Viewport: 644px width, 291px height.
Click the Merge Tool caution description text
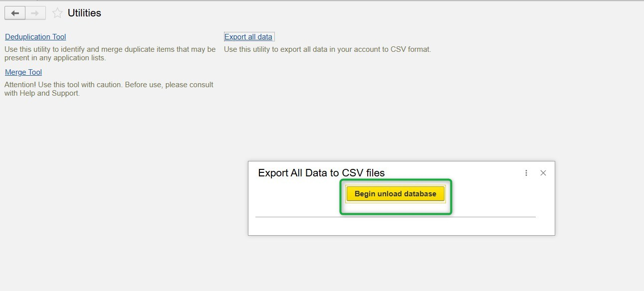[x=109, y=89]
